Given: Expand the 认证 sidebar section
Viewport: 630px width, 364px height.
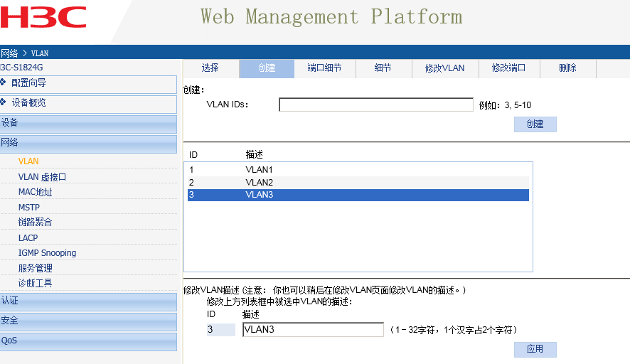Looking at the screenshot, I should (88, 301).
